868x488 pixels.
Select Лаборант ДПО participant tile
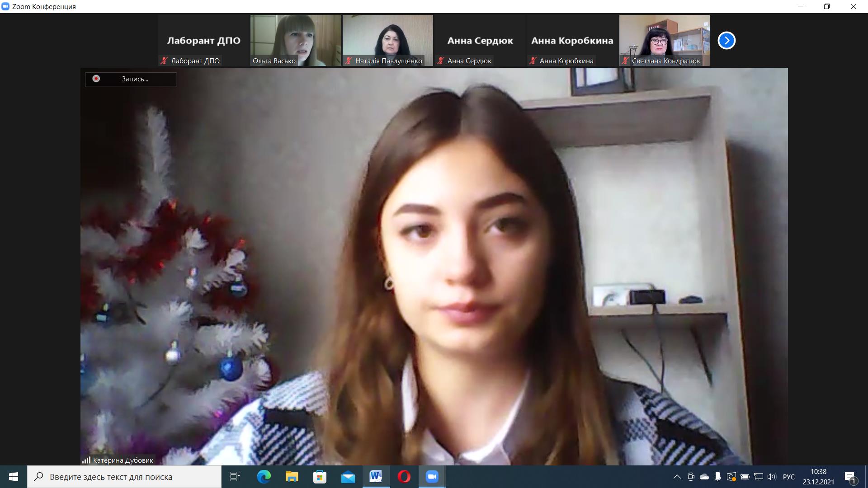point(203,41)
